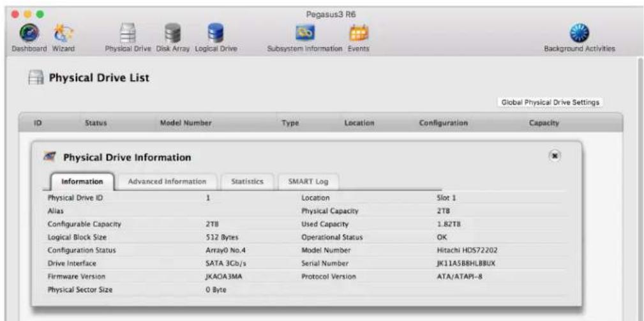Open the Physical Drive section
Image resolution: width=644 pixels, height=321 pixels.
coord(128,38)
